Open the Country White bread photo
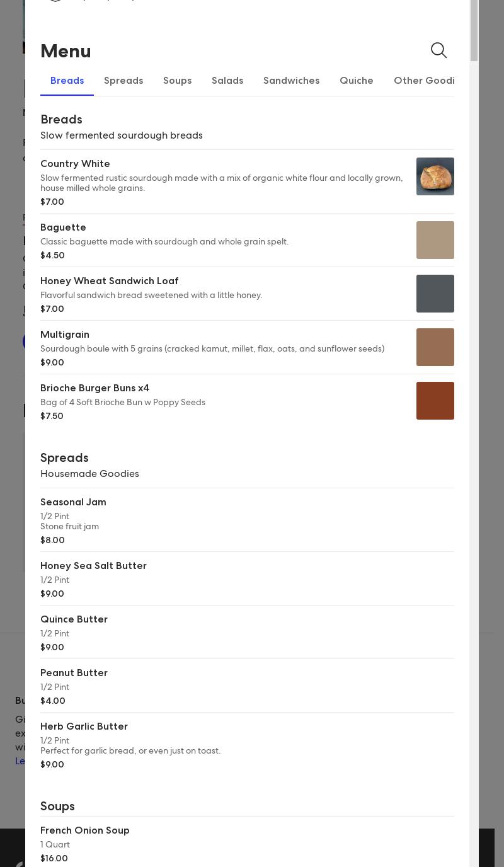 point(435,176)
